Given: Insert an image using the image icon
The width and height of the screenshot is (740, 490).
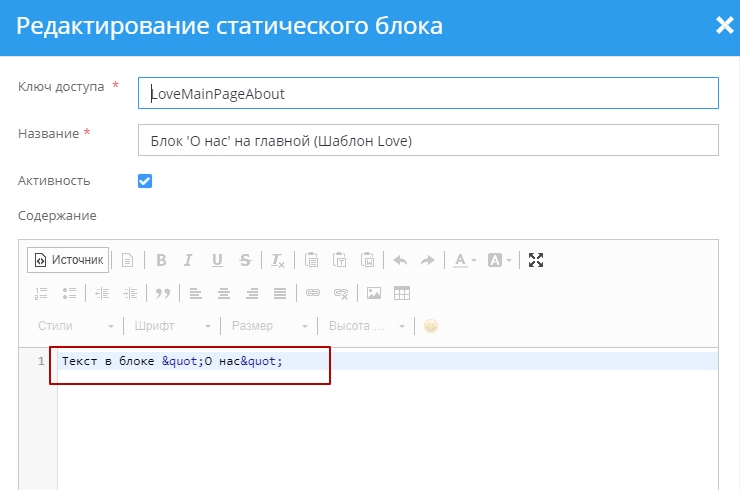Looking at the screenshot, I should tap(374, 293).
